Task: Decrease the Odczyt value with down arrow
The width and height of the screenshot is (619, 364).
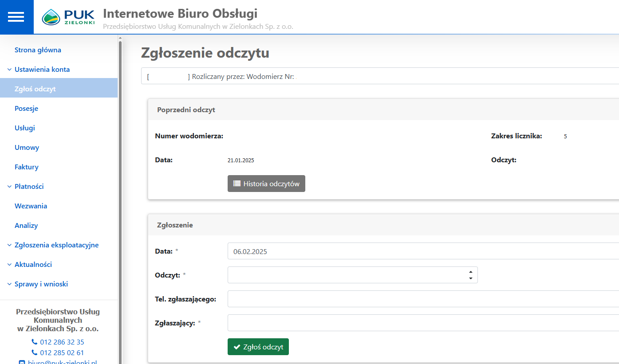Action: (470, 278)
